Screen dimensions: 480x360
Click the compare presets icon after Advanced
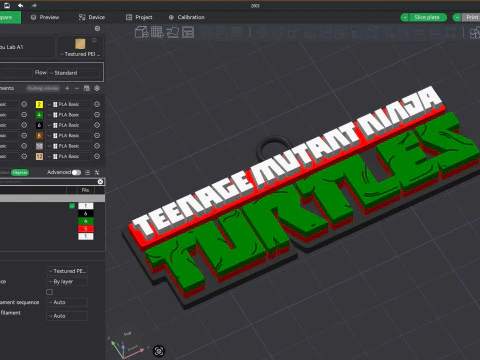tap(97, 172)
